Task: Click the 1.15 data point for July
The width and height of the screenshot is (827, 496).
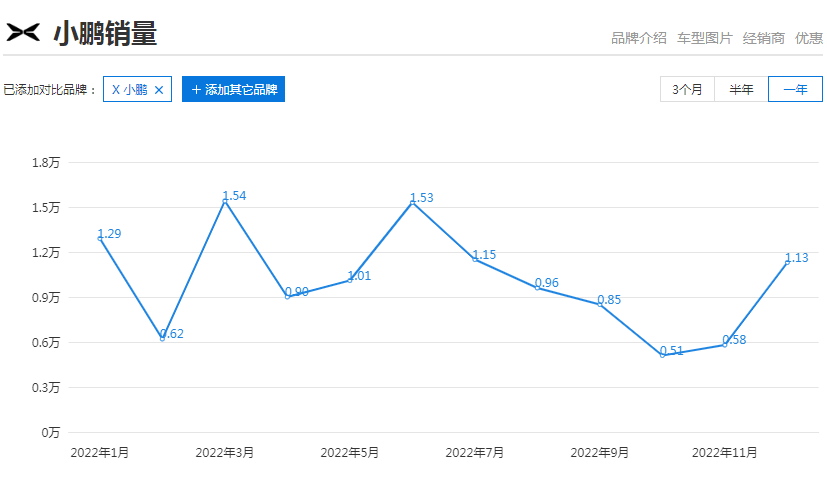Action: click(475, 259)
